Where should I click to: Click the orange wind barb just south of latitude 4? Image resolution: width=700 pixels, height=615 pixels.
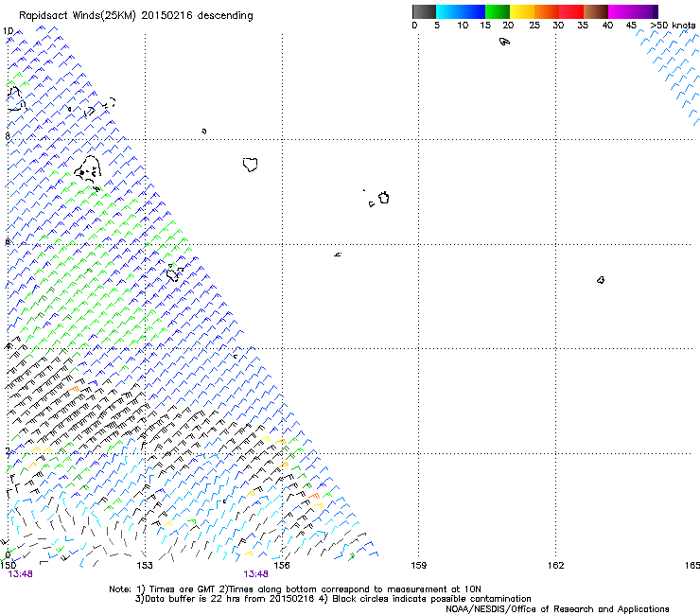coord(75,389)
